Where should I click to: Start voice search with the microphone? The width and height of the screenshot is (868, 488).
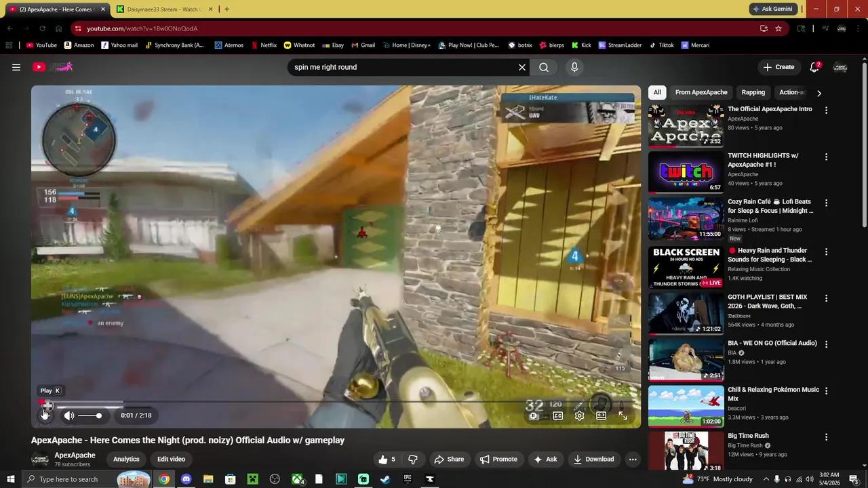pyautogui.click(x=574, y=67)
